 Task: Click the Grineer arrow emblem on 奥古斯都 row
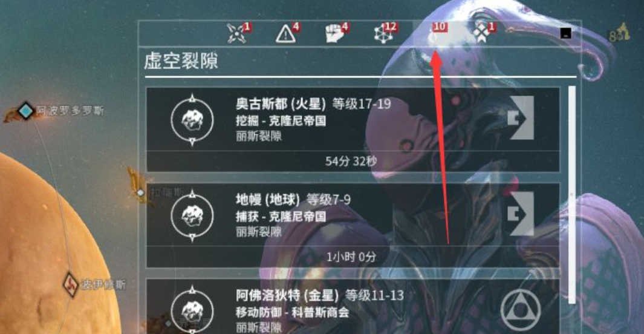click(521, 119)
